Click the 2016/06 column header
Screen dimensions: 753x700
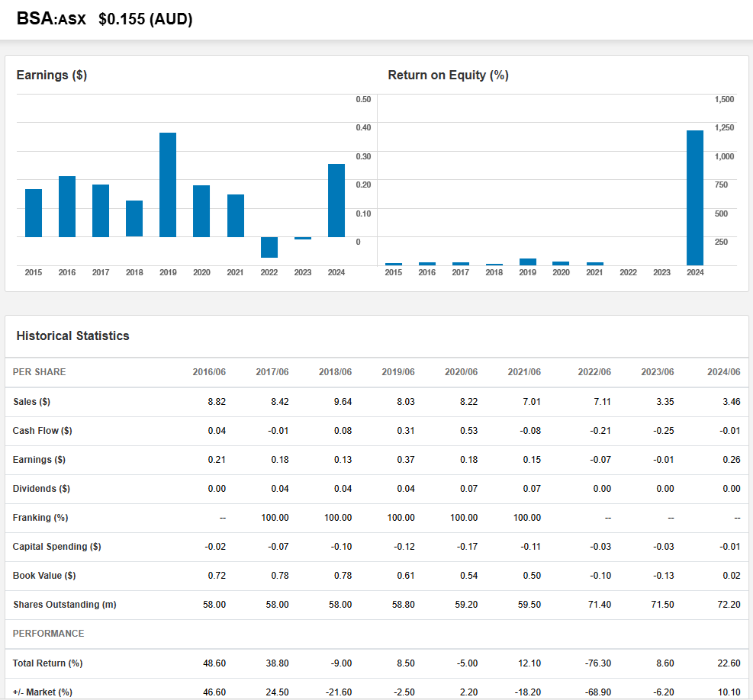click(x=209, y=372)
